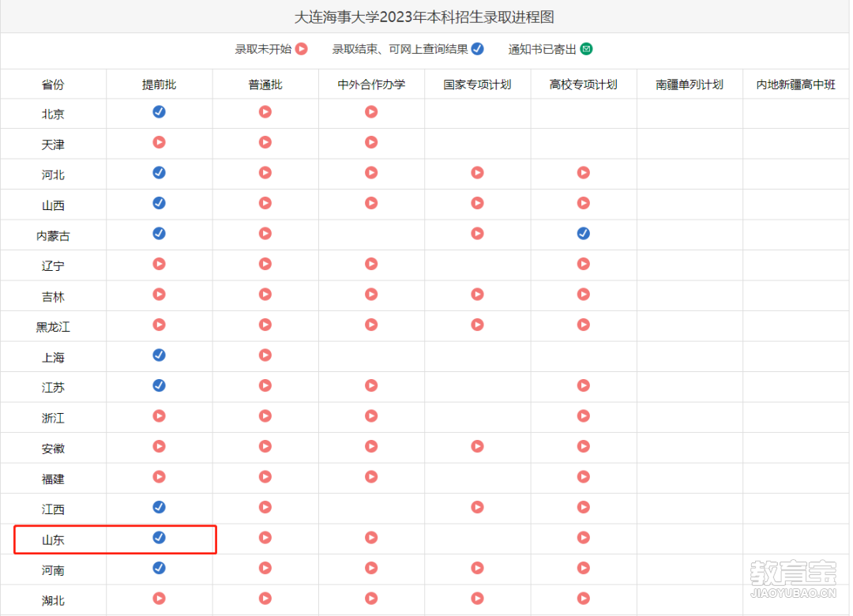This screenshot has height=616, width=853.
Task: Click 北京 中外合作办学 status icon
Action: tap(371, 111)
